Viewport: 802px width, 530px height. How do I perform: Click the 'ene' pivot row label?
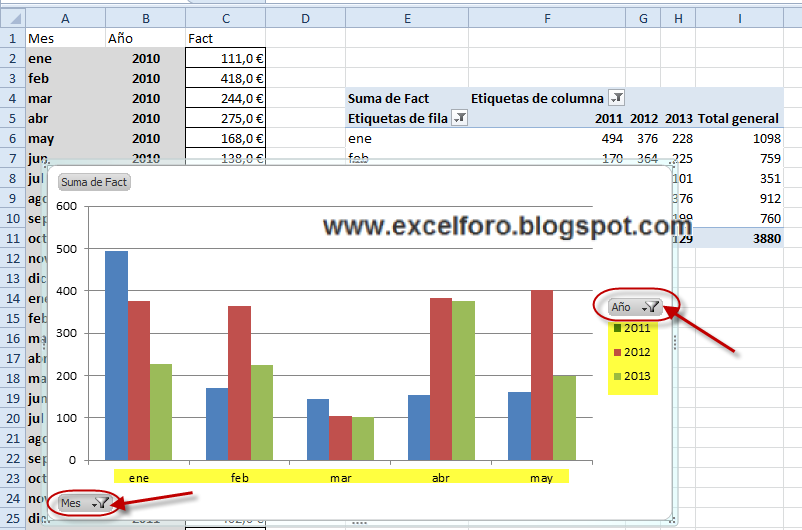pos(407,138)
